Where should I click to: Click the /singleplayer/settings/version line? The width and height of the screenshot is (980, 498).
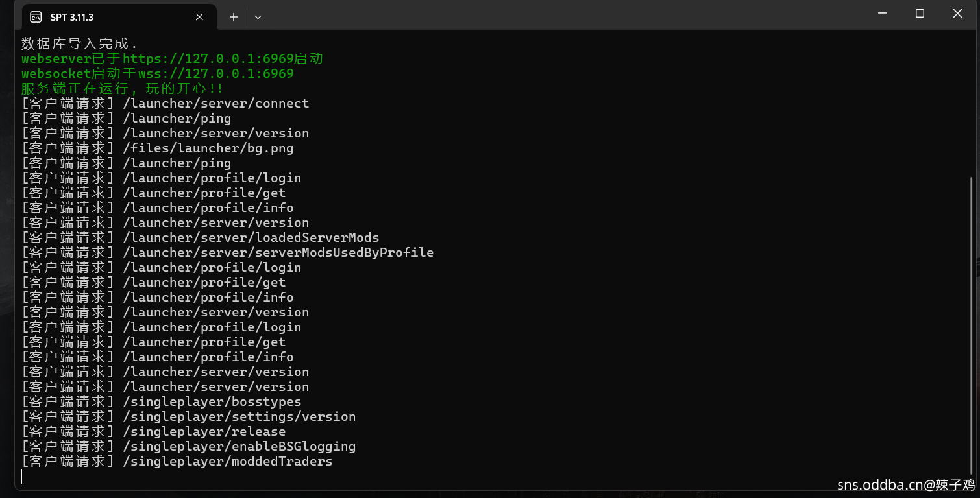coord(188,416)
